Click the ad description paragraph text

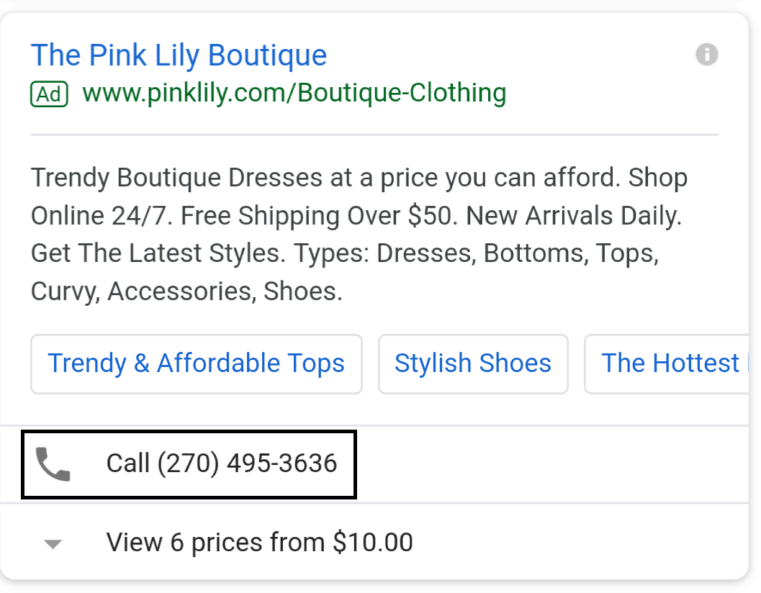359,234
